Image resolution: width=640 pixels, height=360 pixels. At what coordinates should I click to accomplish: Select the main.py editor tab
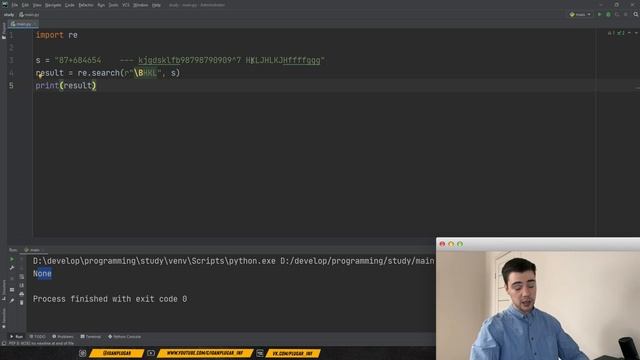click(22, 24)
